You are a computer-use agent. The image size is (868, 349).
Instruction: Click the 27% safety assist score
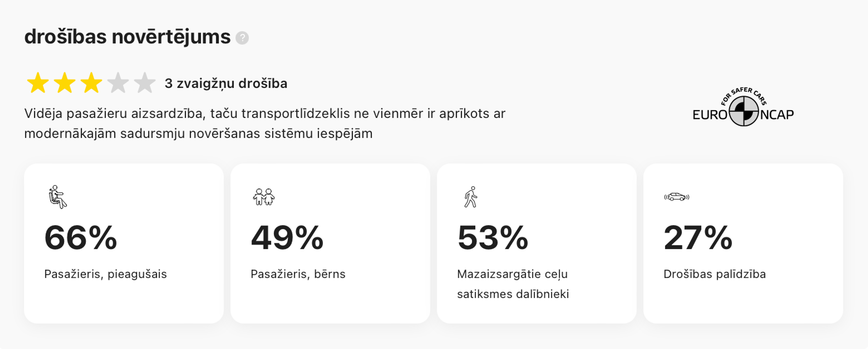pos(698,238)
